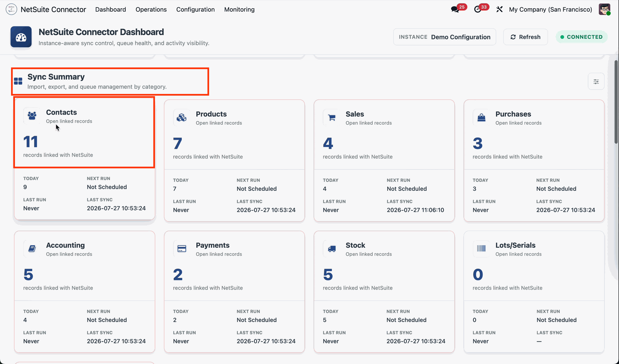Click the page vertical scrollbar
The width and height of the screenshot is (619, 364).
coord(616,102)
